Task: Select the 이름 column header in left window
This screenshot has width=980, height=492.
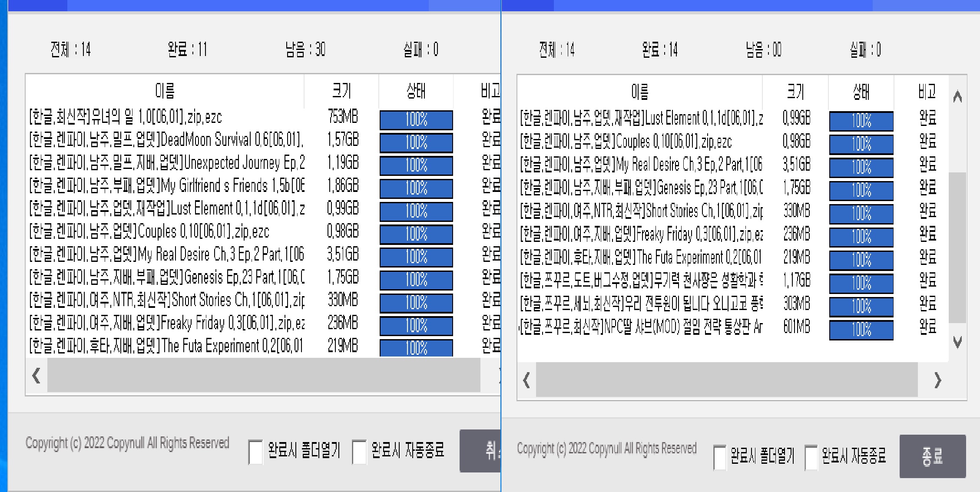Action: tap(165, 91)
